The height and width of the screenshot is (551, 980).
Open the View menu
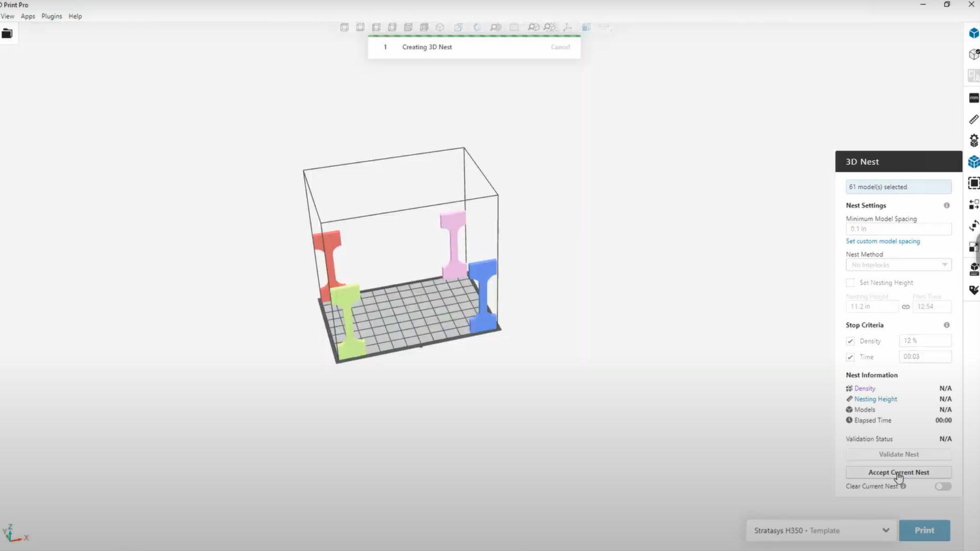[x=8, y=16]
